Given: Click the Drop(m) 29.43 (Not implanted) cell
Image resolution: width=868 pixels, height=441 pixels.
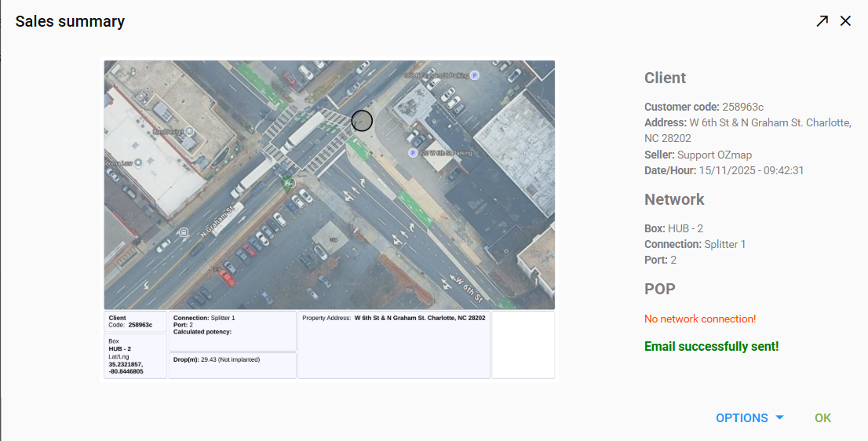Looking at the screenshot, I should click(232, 366).
